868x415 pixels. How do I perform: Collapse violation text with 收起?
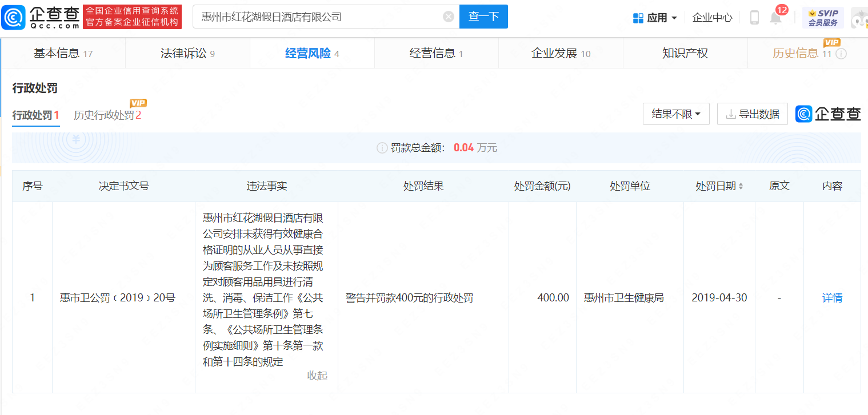pyautogui.click(x=317, y=375)
